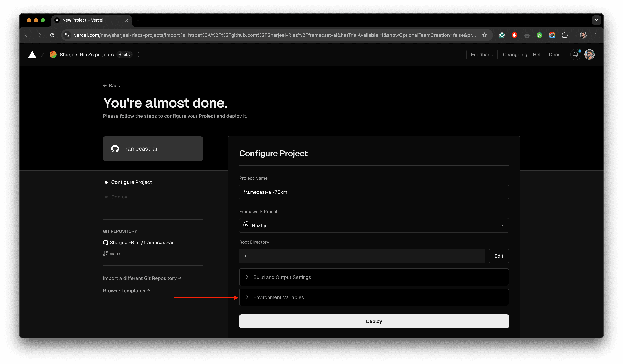Image resolution: width=623 pixels, height=364 pixels.
Task: Open the user avatar menu
Action: (589, 55)
